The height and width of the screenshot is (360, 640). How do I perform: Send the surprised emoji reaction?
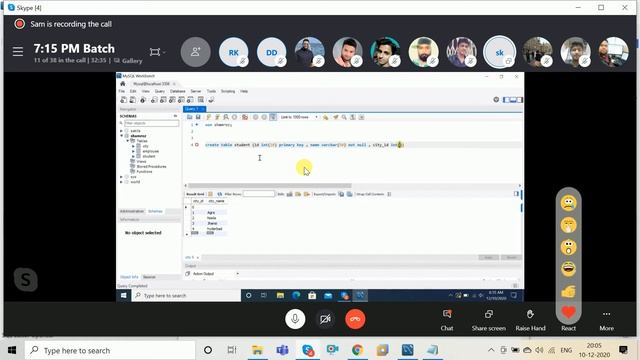click(x=569, y=247)
